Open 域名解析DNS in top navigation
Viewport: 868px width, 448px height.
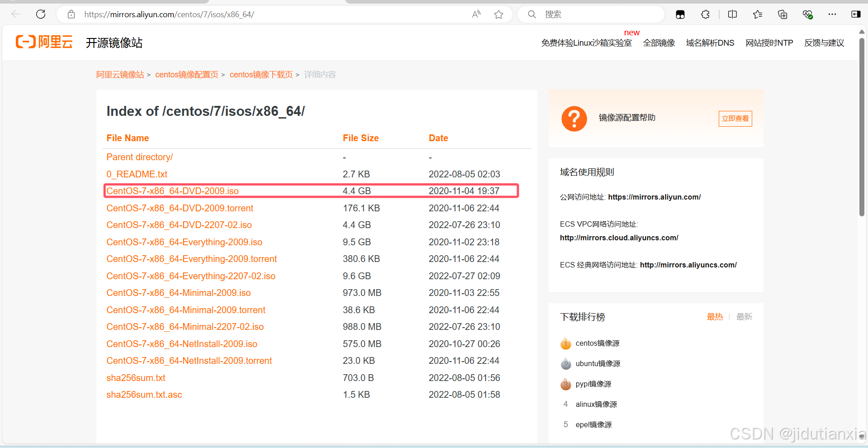click(x=710, y=43)
